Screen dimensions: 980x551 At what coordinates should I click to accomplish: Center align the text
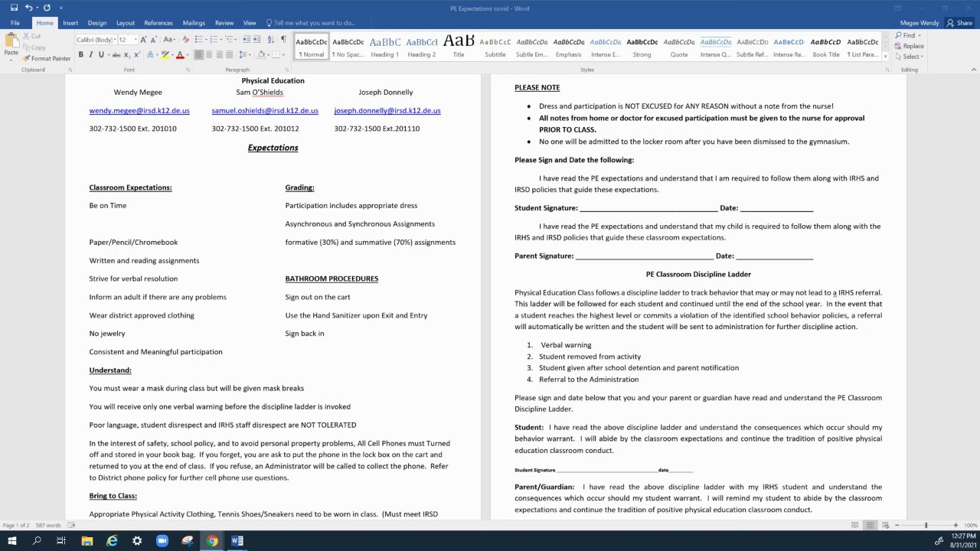click(209, 54)
